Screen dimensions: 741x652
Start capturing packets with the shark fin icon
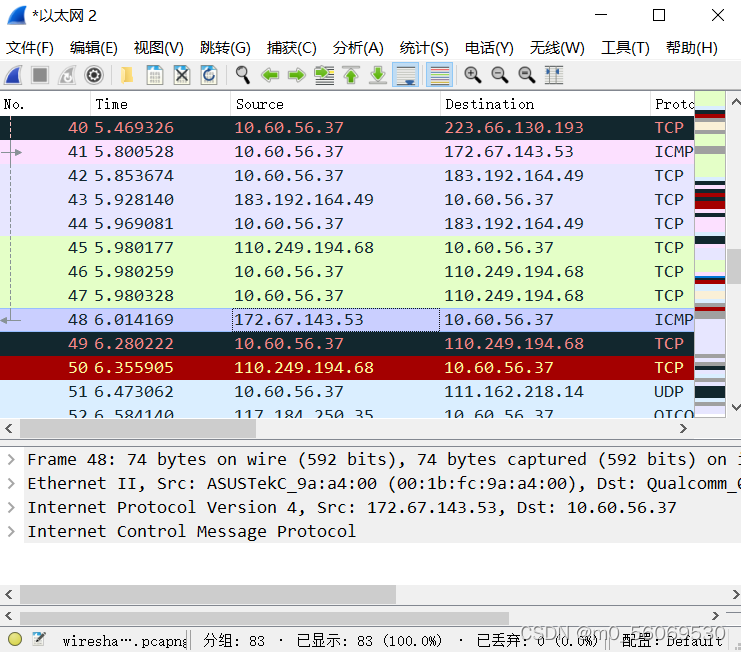click(x=14, y=75)
